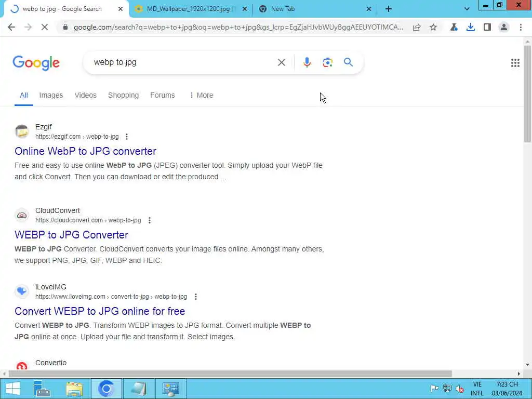Focus the Chrome address bar URL
This screenshot has height=399, width=532.
point(238,27)
